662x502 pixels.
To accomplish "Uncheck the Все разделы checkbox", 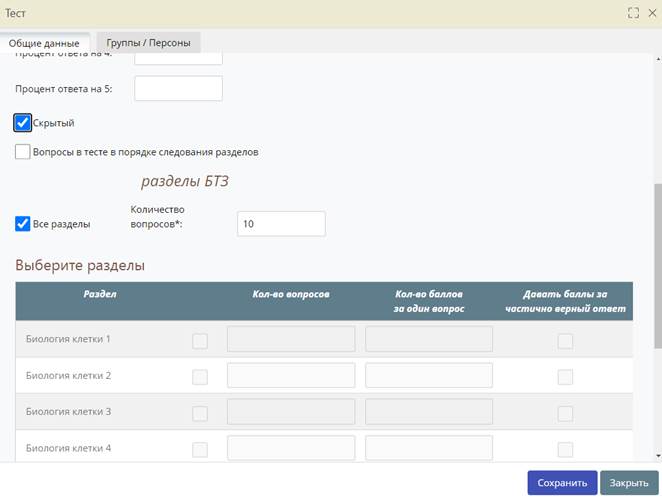I will click(23, 224).
